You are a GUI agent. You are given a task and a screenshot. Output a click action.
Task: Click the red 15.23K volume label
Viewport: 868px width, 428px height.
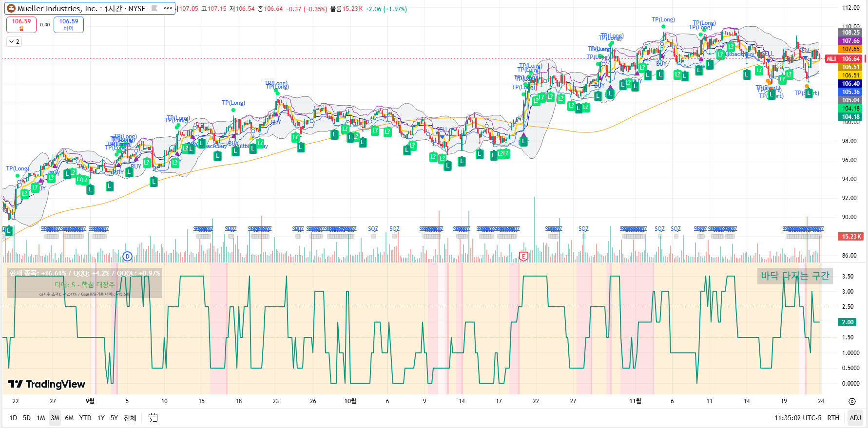point(850,237)
